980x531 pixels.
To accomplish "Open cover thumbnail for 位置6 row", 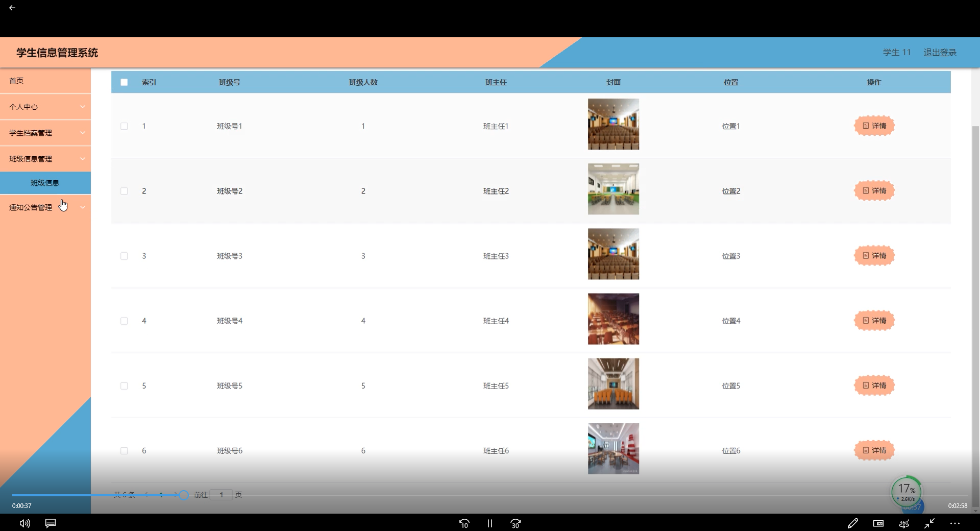I will tap(614, 448).
